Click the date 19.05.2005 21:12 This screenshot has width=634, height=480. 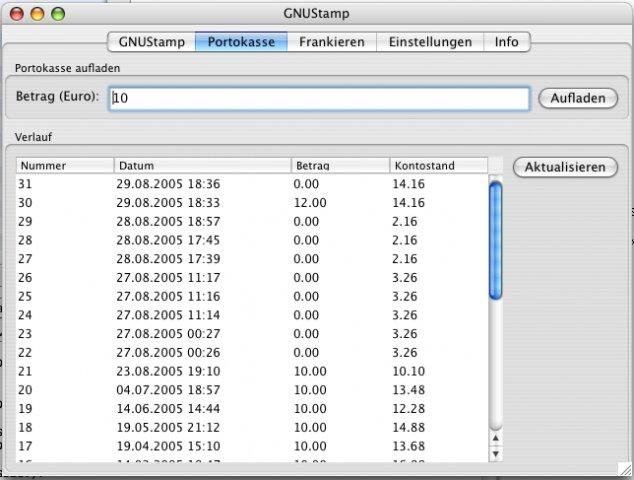tap(168, 427)
